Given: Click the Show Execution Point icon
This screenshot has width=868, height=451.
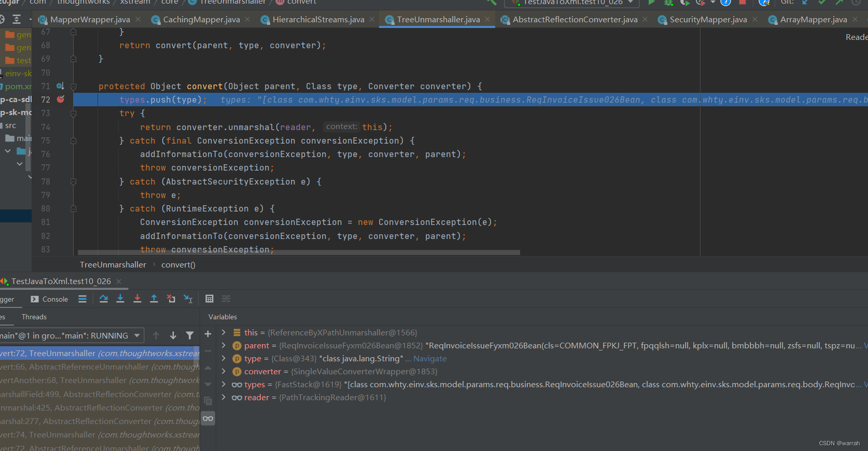Looking at the screenshot, I should click(82, 299).
